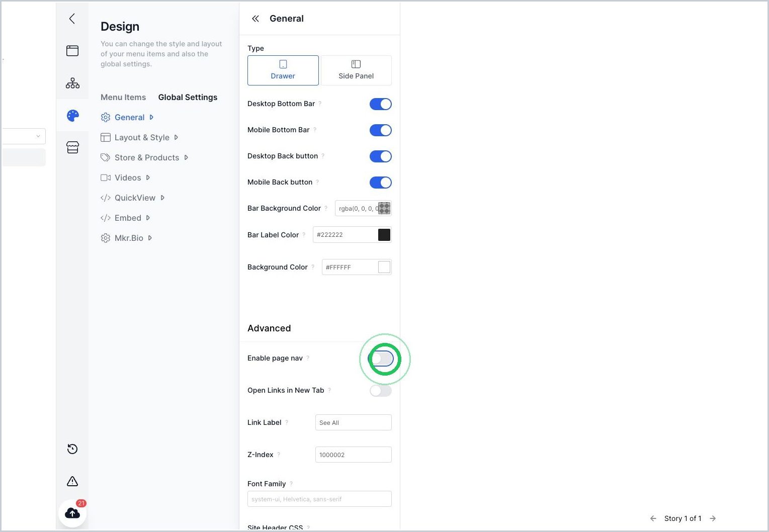Click the QuickView code icon
Viewport: 769px width, 532px height.
pos(106,198)
